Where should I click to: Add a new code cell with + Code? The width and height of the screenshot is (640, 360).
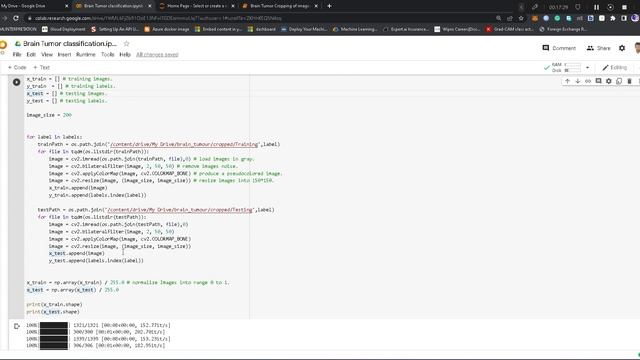[17, 67]
